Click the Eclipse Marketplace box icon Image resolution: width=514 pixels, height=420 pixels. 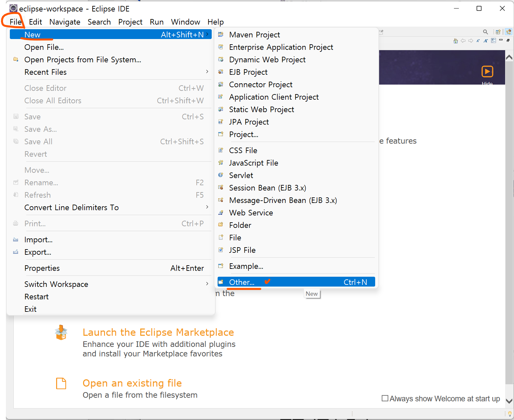tap(61, 332)
